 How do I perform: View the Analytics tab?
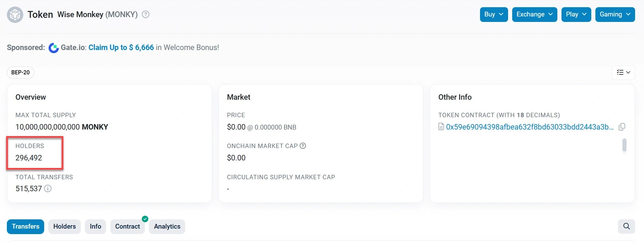tap(167, 227)
